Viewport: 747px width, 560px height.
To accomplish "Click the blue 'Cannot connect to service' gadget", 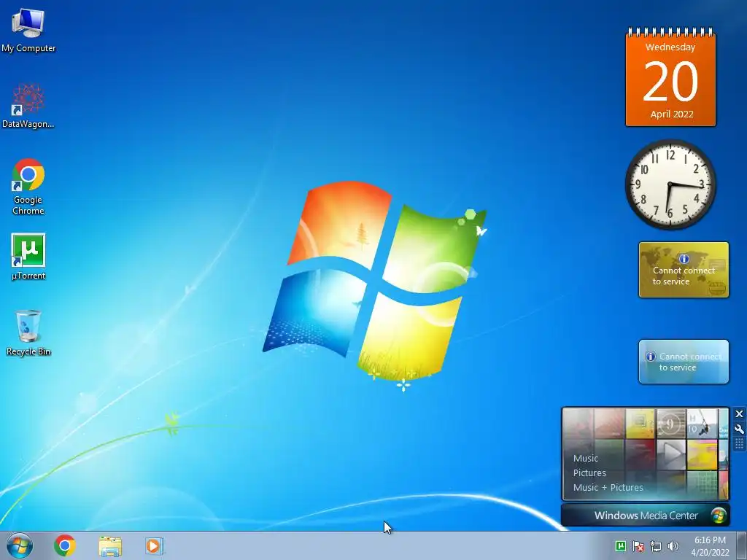I will tap(684, 362).
